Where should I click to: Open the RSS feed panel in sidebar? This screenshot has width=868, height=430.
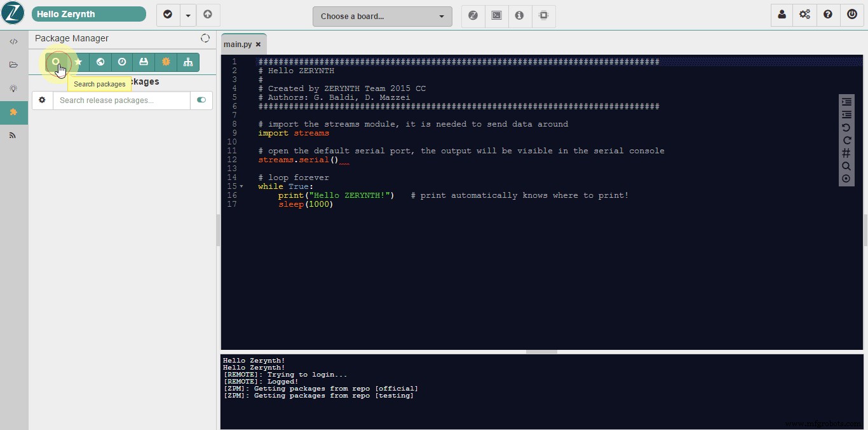tap(13, 135)
